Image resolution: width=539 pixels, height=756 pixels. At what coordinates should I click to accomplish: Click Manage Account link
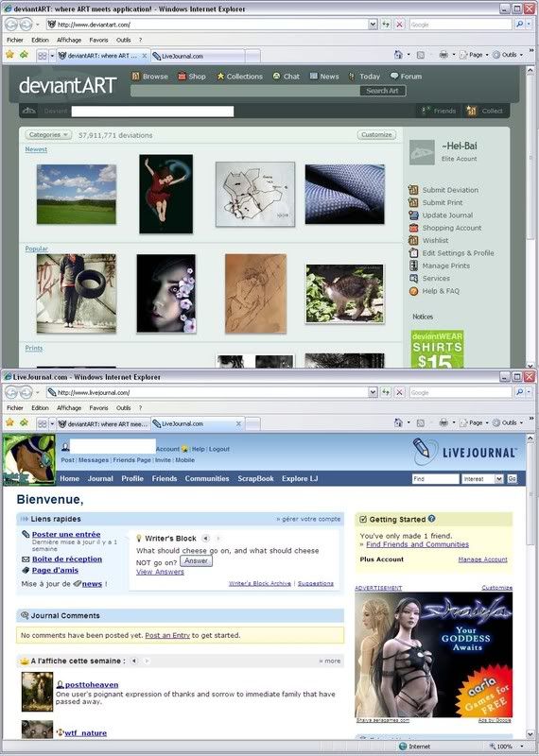482,559
